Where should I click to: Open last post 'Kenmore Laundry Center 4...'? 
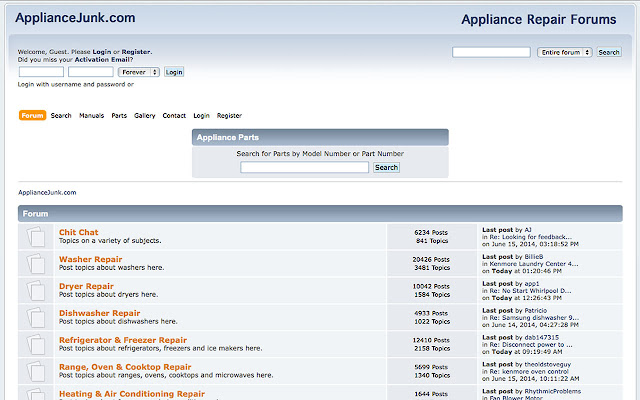(x=534, y=264)
